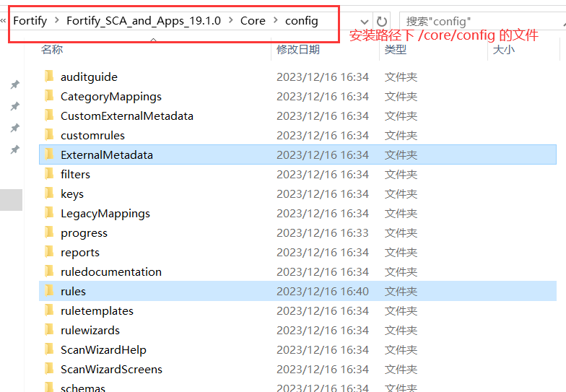Click the third pin icon in sidebar
The width and height of the screenshot is (566, 392).
click(14, 129)
